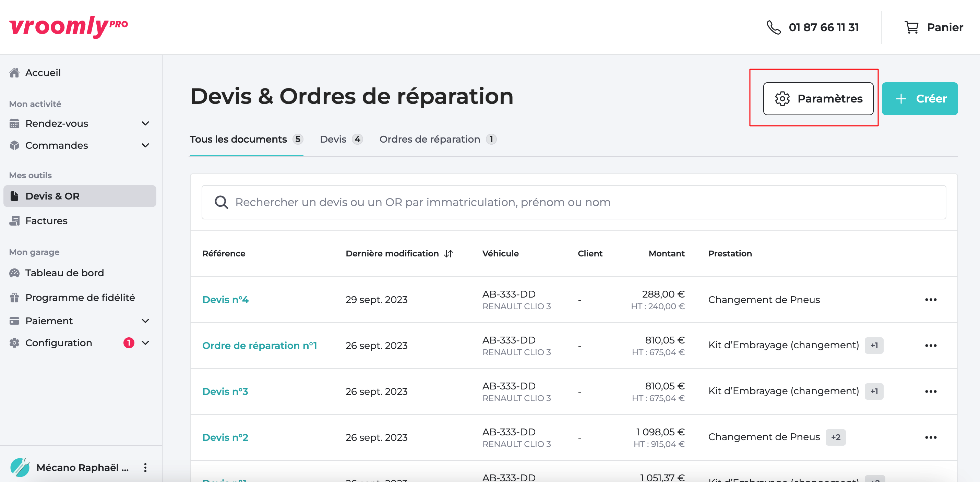Open Tableau de bord gauge icon
Viewport: 980px width, 482px height.
(x=14, y=273)
